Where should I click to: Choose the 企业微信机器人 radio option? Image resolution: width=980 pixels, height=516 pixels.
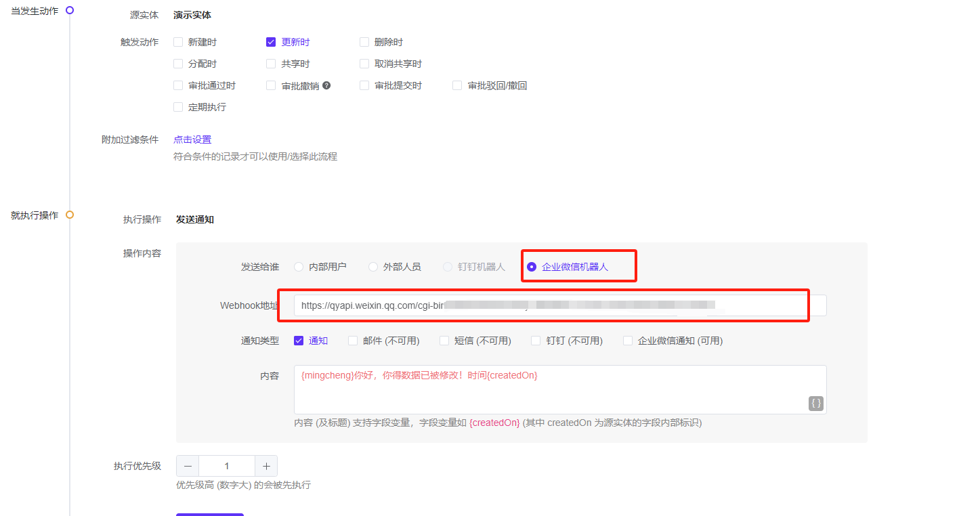pyautogui.click(x=532, y=267)
